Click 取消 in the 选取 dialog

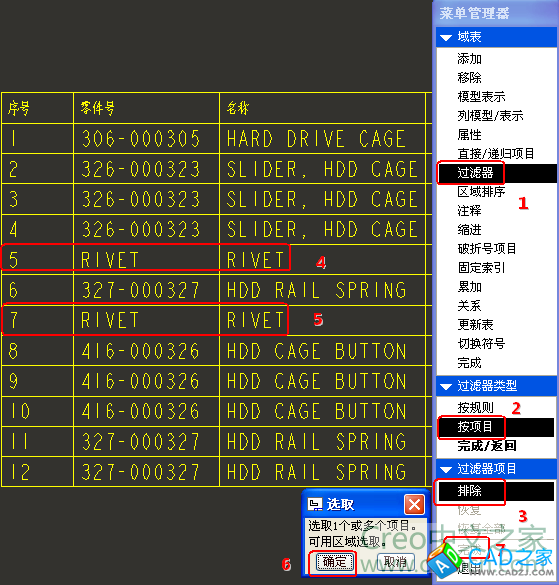pos(395,562)
